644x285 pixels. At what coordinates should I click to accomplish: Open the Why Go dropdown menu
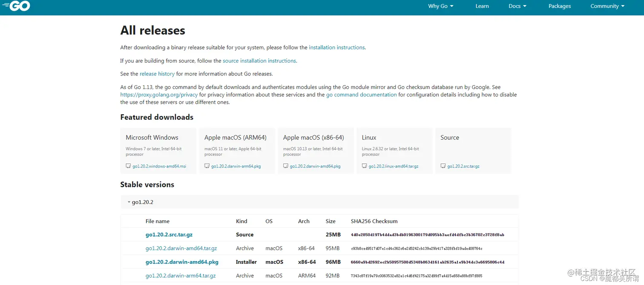441,6
